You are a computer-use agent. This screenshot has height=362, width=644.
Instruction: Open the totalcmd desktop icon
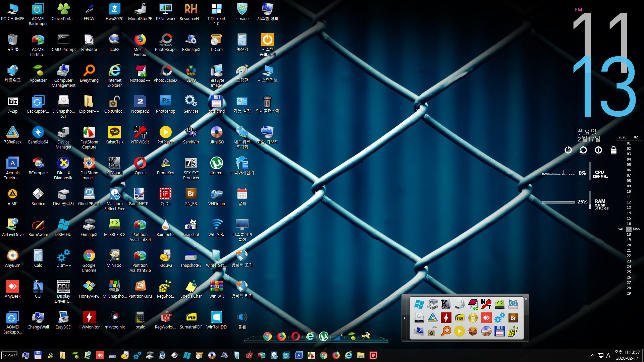tap(216, 105)
